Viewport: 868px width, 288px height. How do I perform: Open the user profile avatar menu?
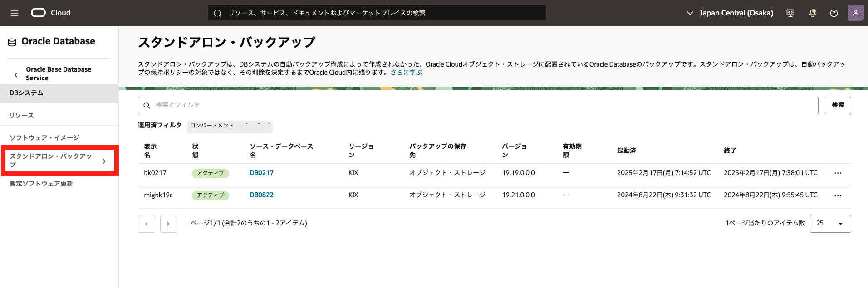[x=855, y=13]
